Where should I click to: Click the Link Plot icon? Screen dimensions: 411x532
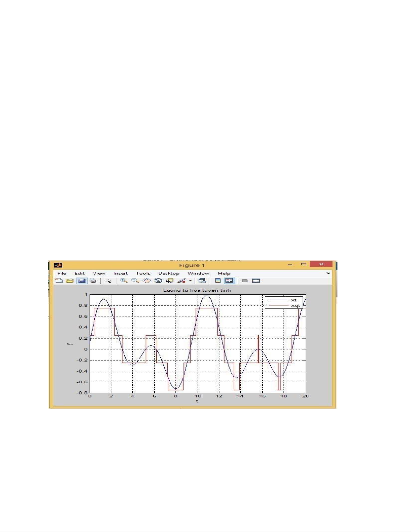[x=202, y=281]
